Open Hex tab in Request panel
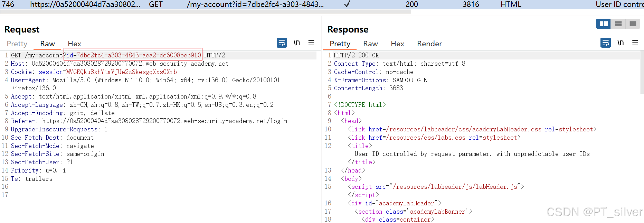This screenshot has height=223, width=644. pyautogui.click(x=74, y=44)
